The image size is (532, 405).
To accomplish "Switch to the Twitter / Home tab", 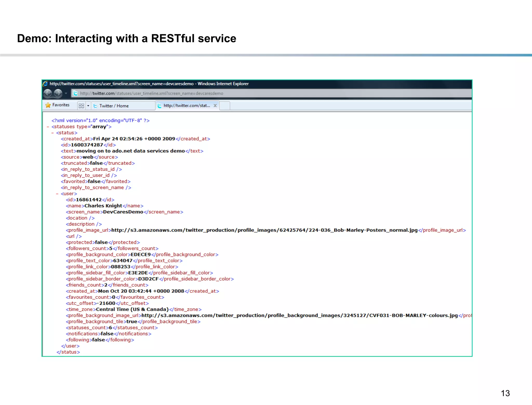I will click(x=123, y=106).
